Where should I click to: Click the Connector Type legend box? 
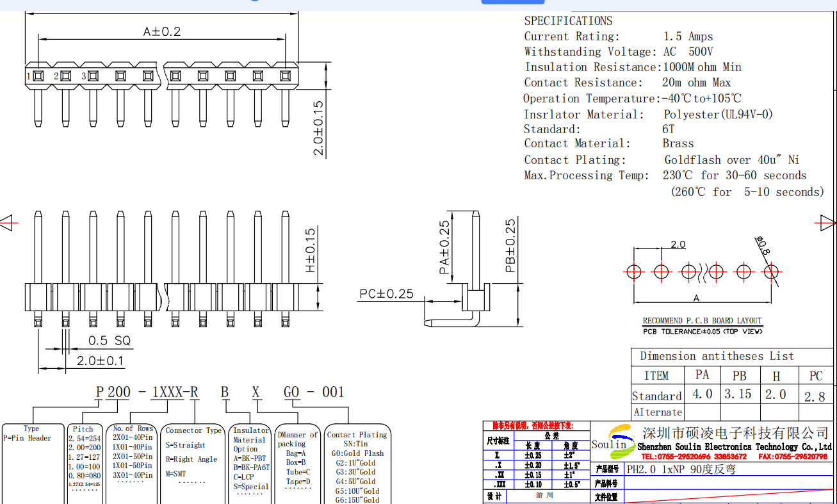(193, 461)
